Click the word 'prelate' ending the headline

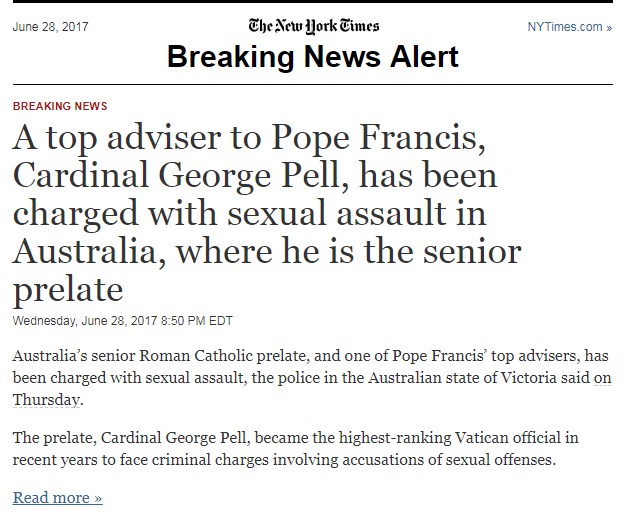coord(68,290)
